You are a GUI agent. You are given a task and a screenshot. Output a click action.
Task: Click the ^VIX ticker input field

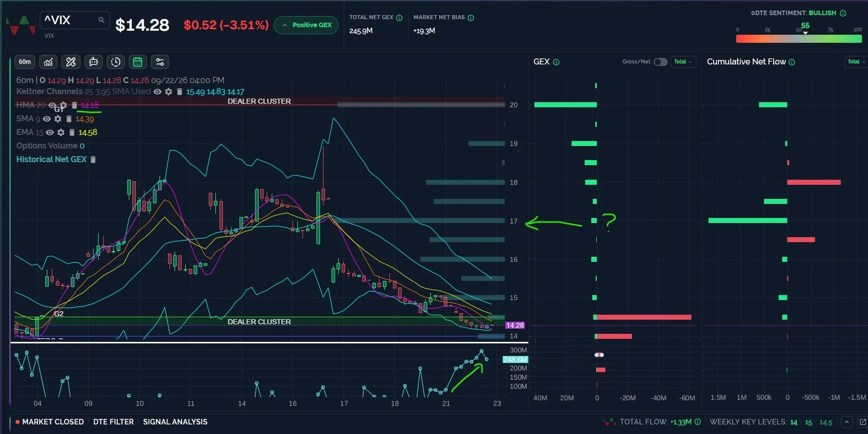(74, 20)
